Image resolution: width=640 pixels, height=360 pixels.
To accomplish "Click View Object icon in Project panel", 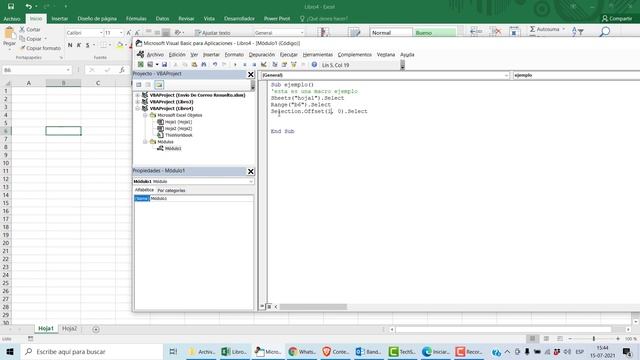I will point(148,84).
